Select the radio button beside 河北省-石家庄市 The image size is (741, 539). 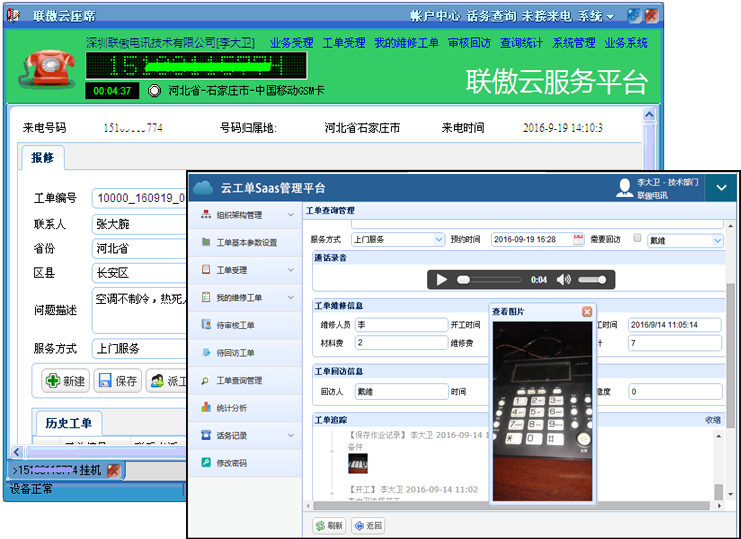(154, 91)
